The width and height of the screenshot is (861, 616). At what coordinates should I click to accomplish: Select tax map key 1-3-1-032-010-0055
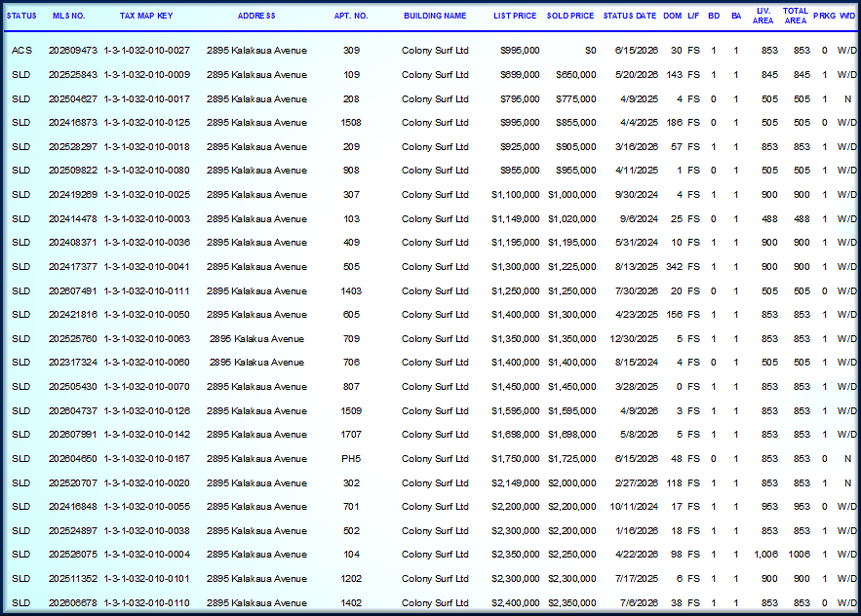click(x=146, y=506)
